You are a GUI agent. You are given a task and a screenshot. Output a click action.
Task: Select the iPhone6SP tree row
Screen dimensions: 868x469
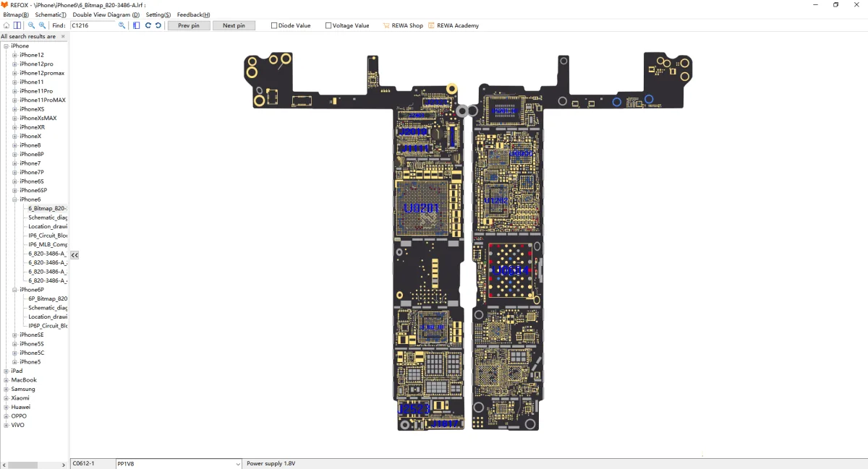(x=33, y=190)
